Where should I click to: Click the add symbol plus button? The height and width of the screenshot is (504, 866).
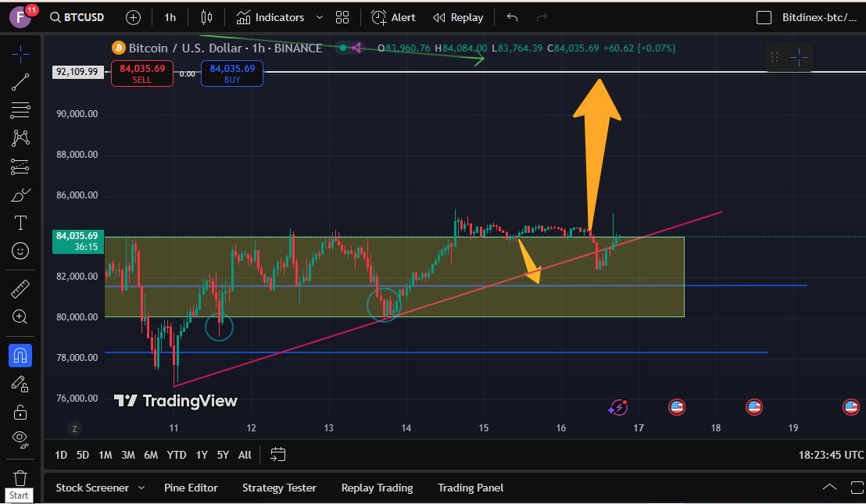coord(133,18)
